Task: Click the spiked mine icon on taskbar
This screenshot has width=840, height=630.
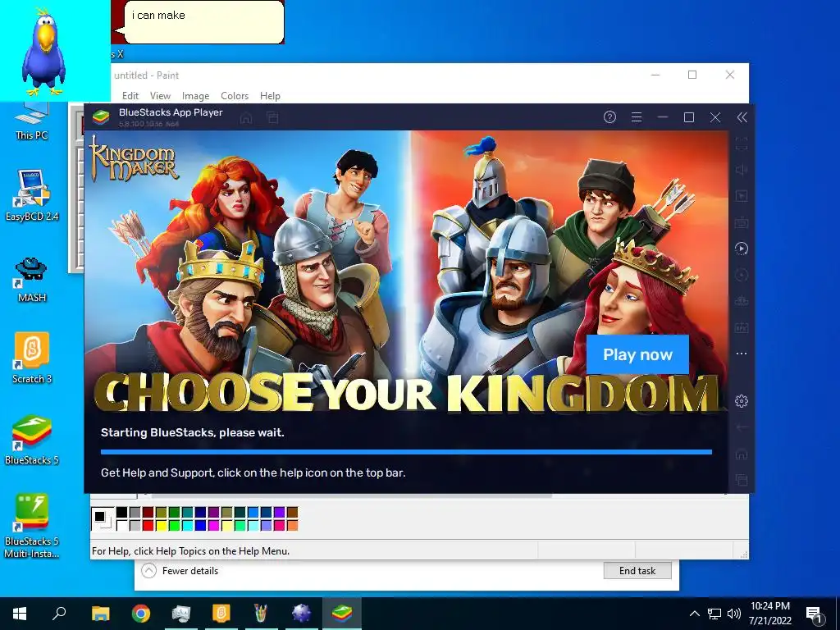Action: tap(301, 614)
